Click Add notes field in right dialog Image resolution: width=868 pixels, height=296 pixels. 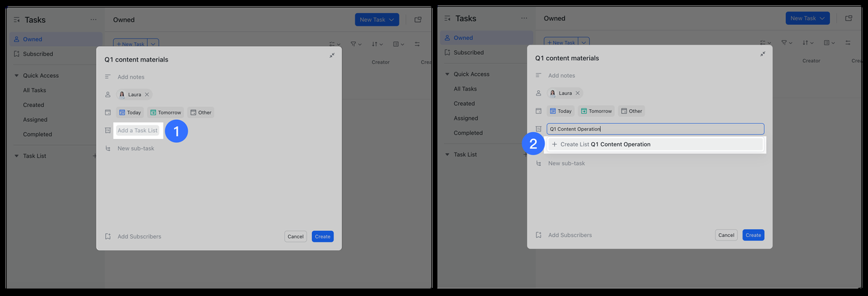(x=561, y=76)
